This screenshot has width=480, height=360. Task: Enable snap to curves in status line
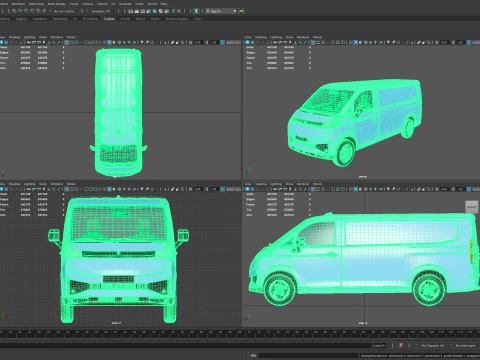tap(20, 11)
